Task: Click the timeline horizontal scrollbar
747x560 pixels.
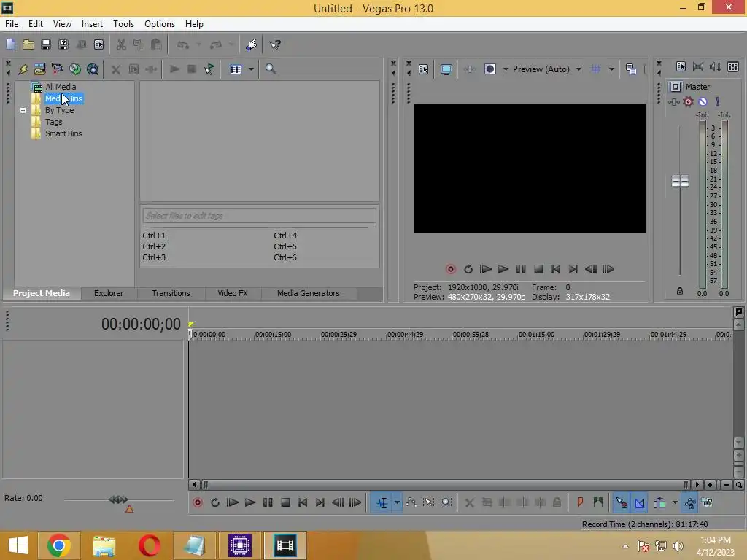Action: point(445,485)
